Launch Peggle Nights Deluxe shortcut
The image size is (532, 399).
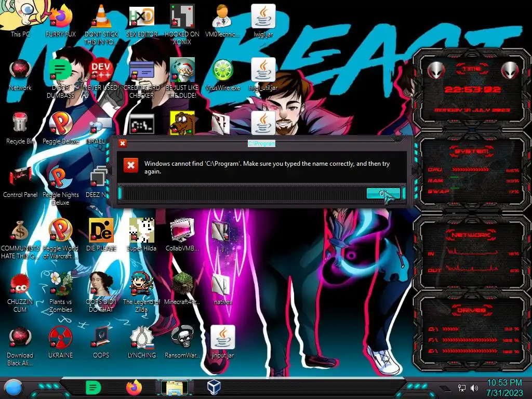point(60,186)
